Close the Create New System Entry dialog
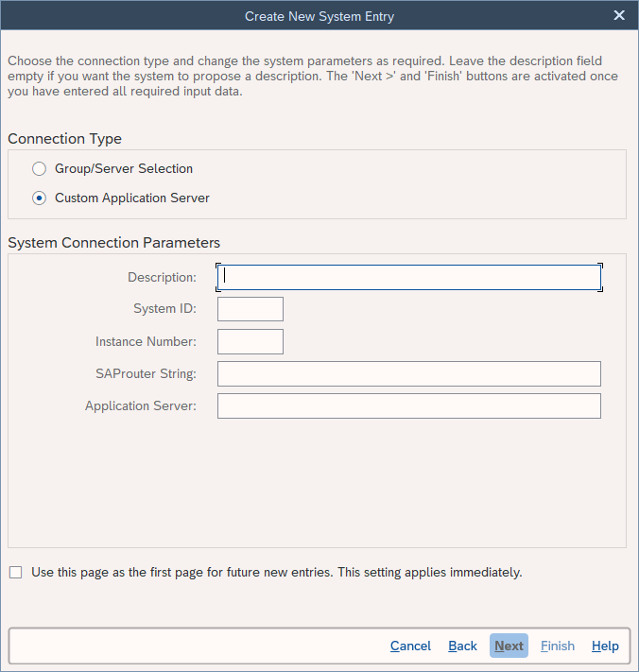The image size is (639, 672). [x=619, y=15]
